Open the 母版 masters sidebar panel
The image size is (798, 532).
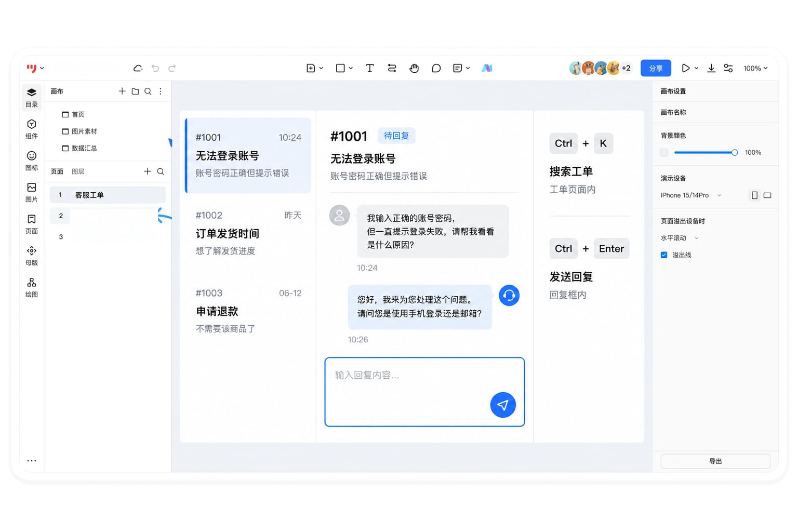pos(32,256)
